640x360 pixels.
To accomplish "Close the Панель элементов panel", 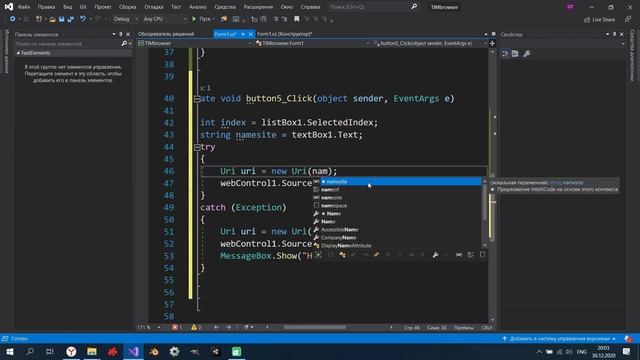I will pos(128,35).
